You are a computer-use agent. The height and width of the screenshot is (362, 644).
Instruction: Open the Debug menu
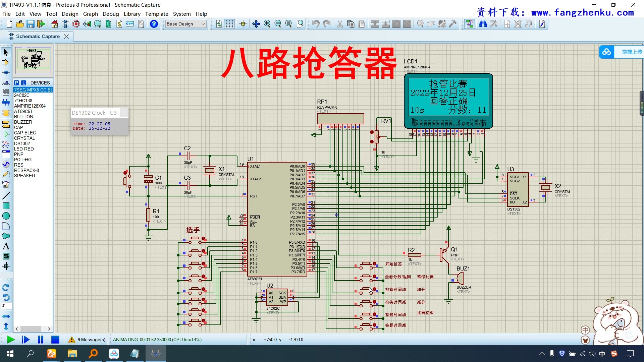(111, 14)
